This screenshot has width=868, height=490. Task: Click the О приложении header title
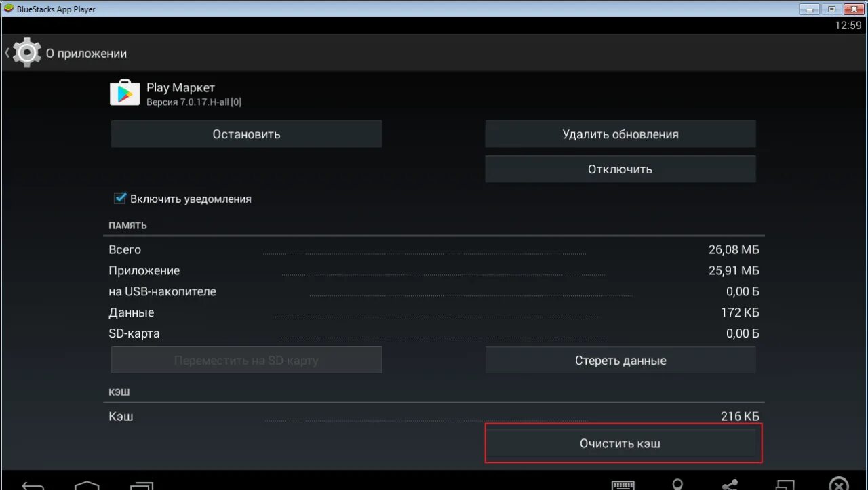[x=86, y=53]
